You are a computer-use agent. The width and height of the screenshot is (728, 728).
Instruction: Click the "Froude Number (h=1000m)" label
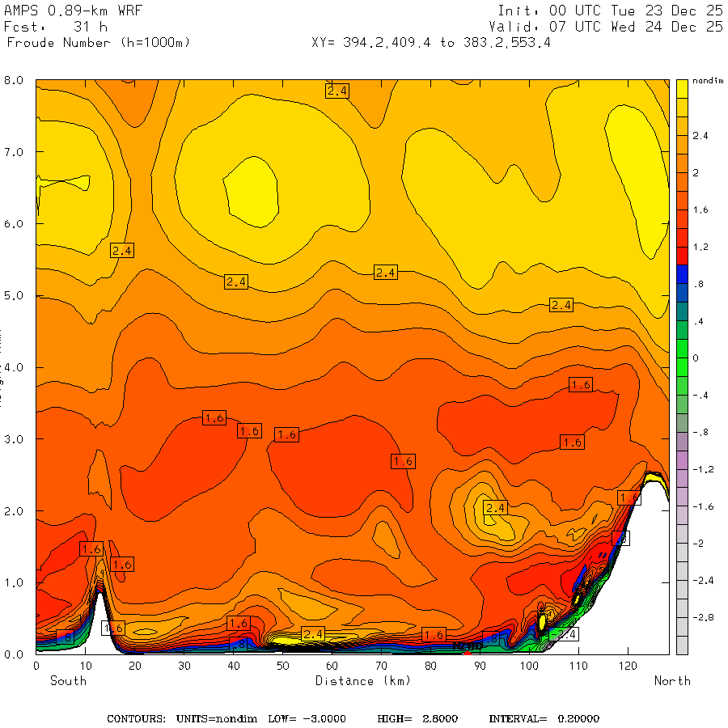[99, 43]
